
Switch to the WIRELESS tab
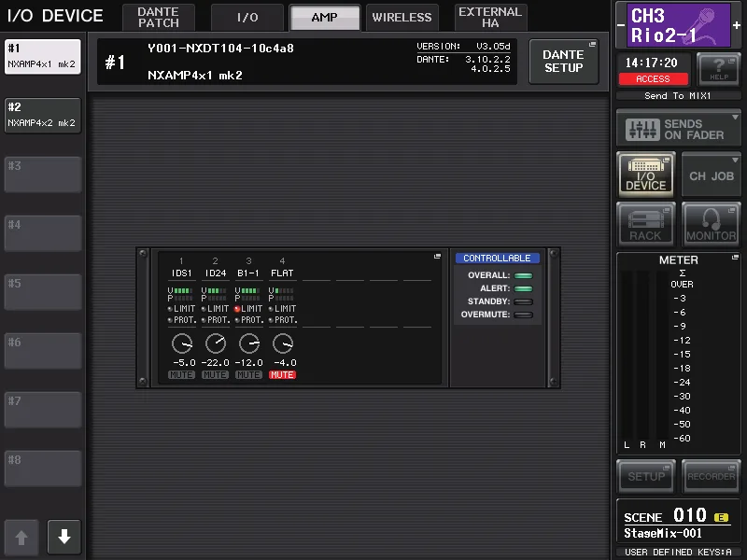click(402, 17)
